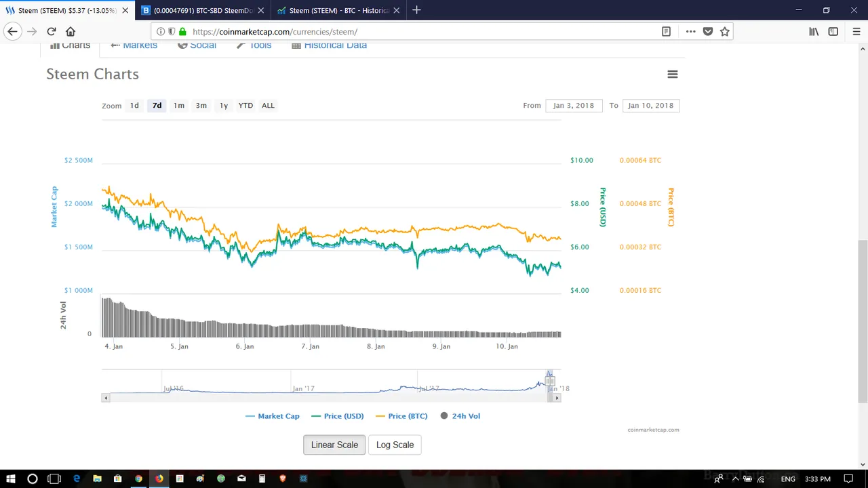Image resolution: width=868 pixels, height=488 pixels.
Task: Open Brave browser from taskbar
Action: (x=283, y=479)
